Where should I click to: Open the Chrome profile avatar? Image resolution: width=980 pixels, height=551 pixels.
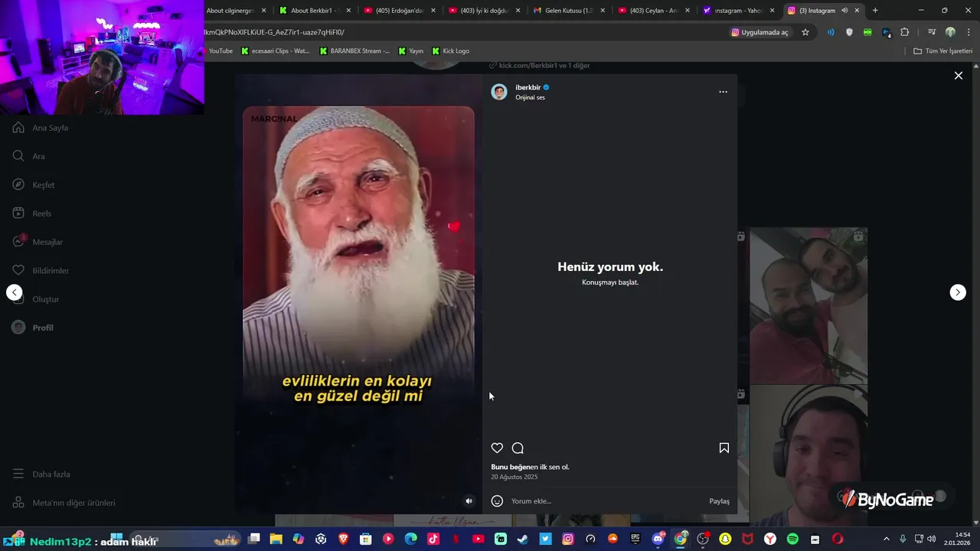coord(950,32)
